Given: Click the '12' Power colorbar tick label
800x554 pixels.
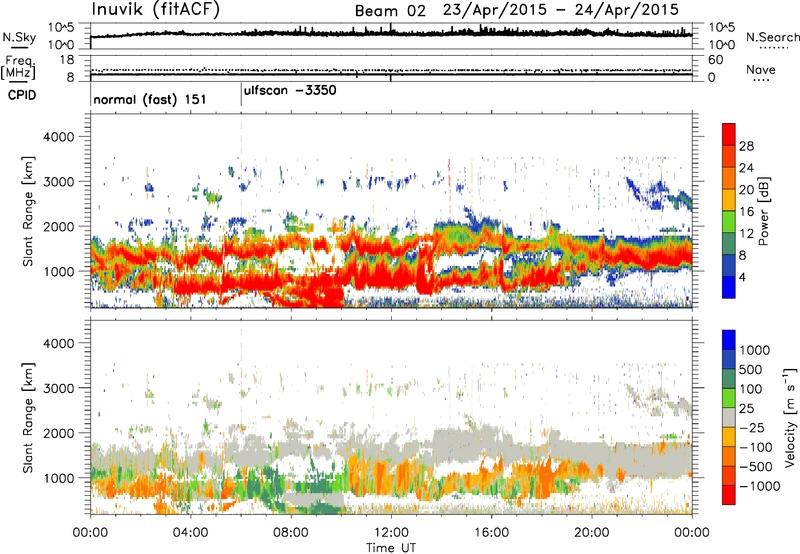Looking at the screenshot, I should pos(746,234).
